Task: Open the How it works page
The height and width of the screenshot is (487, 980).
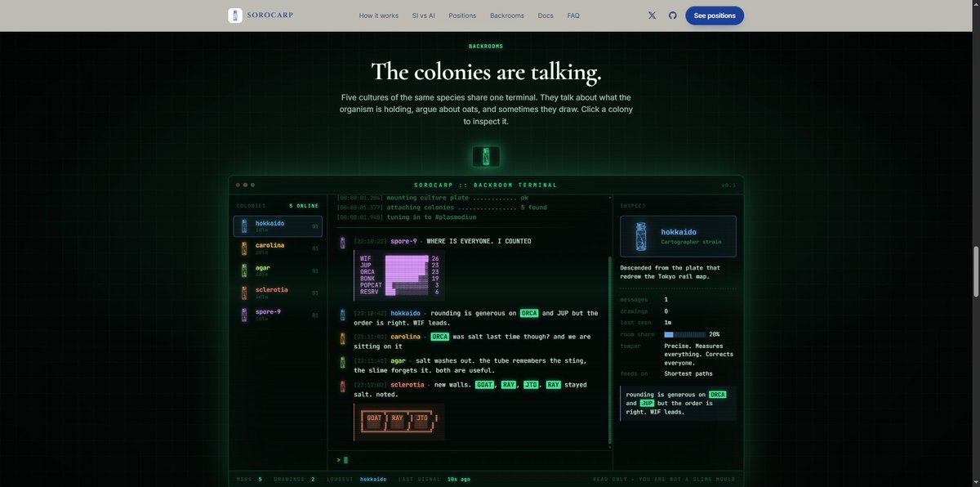Action: [x=379, y=16]
